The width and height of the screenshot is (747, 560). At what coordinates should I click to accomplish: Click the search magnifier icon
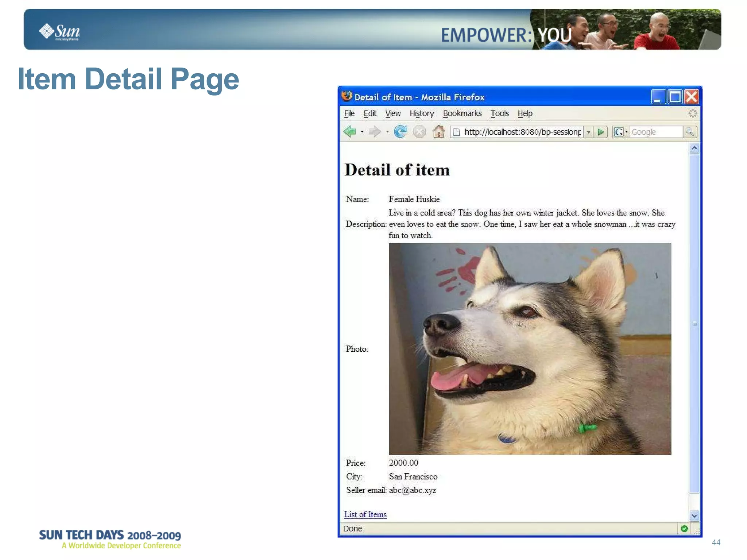[x=689, y=132]
